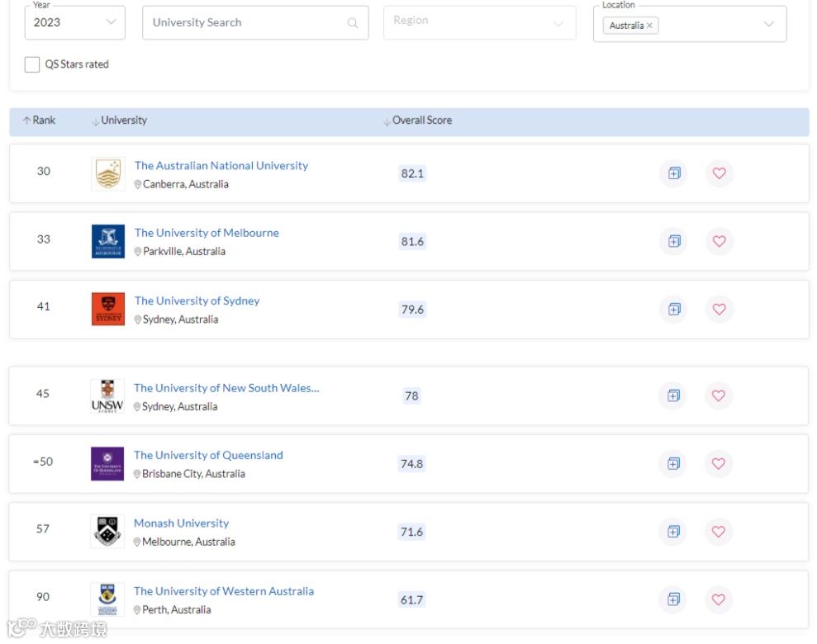Enable the QS Stars rated checkbox
The image size is (817, 644).
click(32, 64)
